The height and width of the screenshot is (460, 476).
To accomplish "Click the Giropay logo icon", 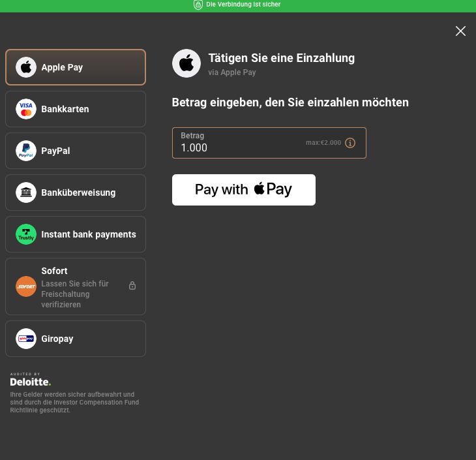I will click(x=26, y=339).
